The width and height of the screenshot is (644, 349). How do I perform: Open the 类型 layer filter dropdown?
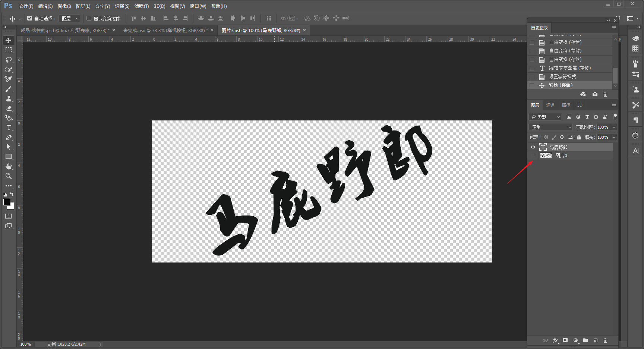point(545,117)
